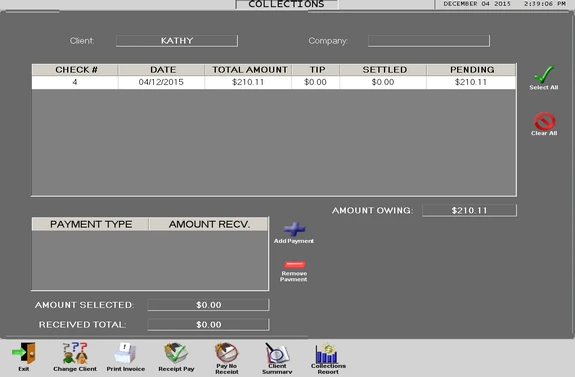Open Change Client option
This screenshot has width=575, height=377.
[75, 353]
